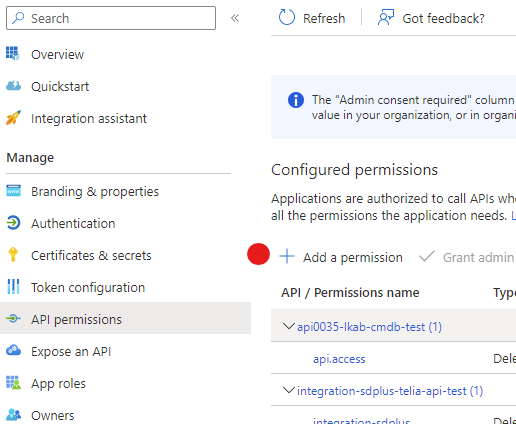Click the magnifier icon in Search box
Screen dimensions: 516x424
[18, 18]
